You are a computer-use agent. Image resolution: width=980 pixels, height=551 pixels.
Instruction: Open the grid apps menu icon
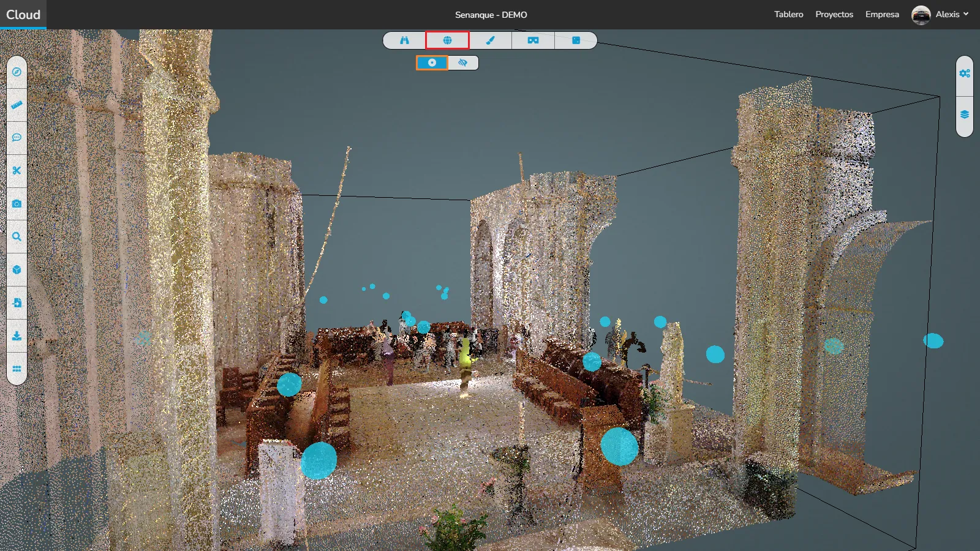coord(17,369)
